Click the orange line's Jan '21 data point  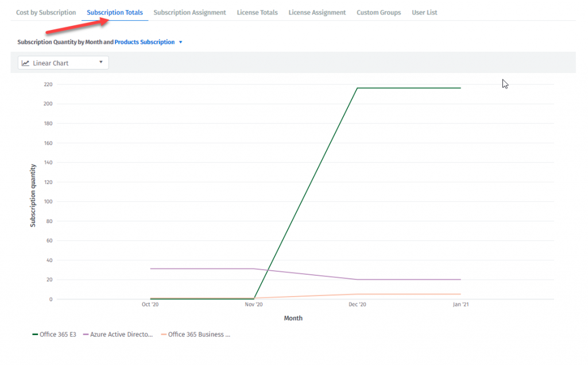[461, 294]
